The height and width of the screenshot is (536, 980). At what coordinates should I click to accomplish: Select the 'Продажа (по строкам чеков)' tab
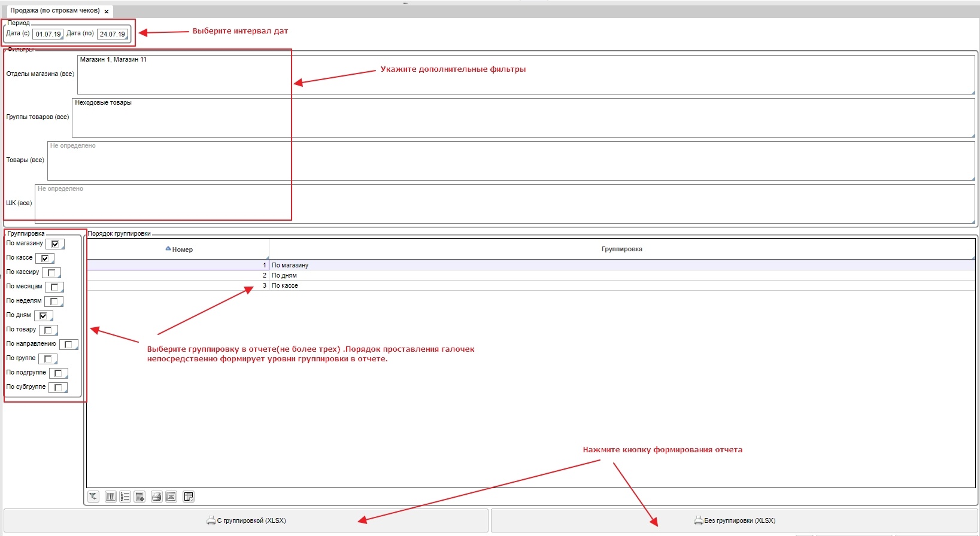click(x=54, y=11)
